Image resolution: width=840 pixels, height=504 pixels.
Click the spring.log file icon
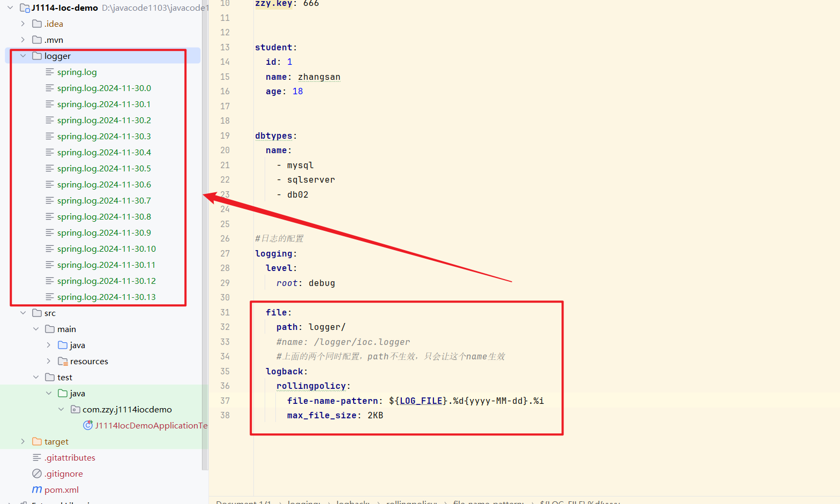tap(50, 72)
